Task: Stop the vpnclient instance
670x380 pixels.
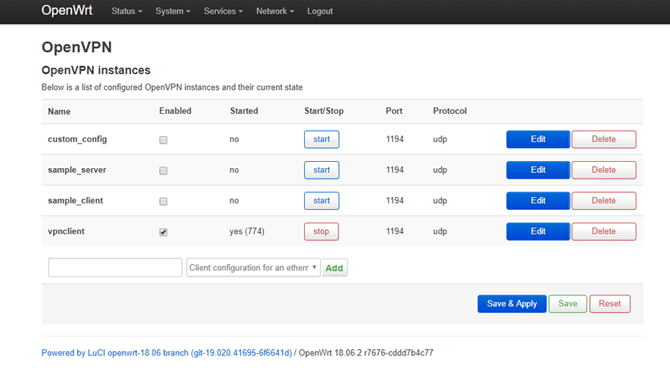Action: (x=321, y=232)
